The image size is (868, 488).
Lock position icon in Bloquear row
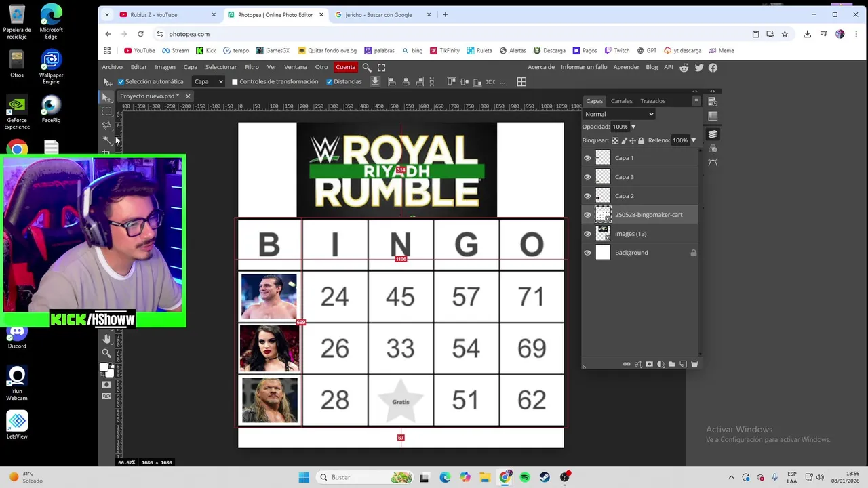pos(633,140)
